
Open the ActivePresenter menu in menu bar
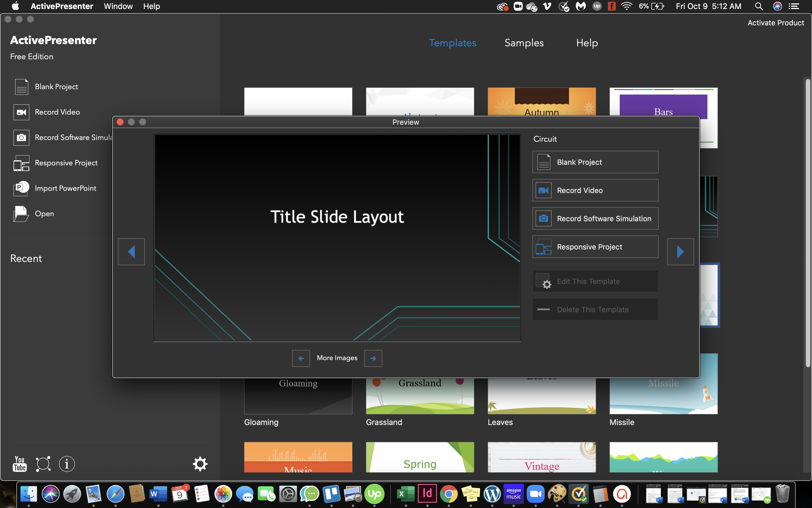[x=62, y=6]
